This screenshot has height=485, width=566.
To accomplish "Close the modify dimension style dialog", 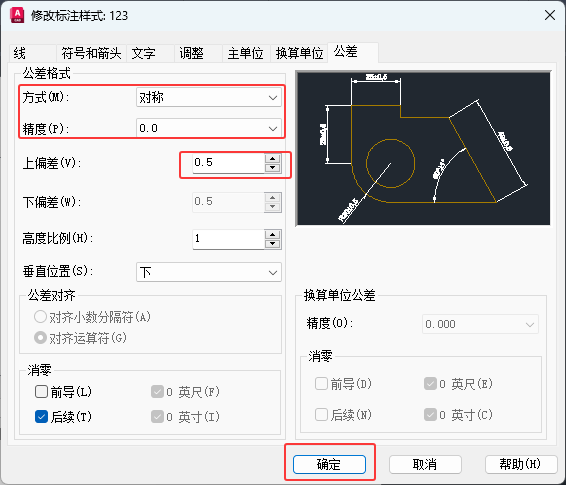I will click(550, 15).
